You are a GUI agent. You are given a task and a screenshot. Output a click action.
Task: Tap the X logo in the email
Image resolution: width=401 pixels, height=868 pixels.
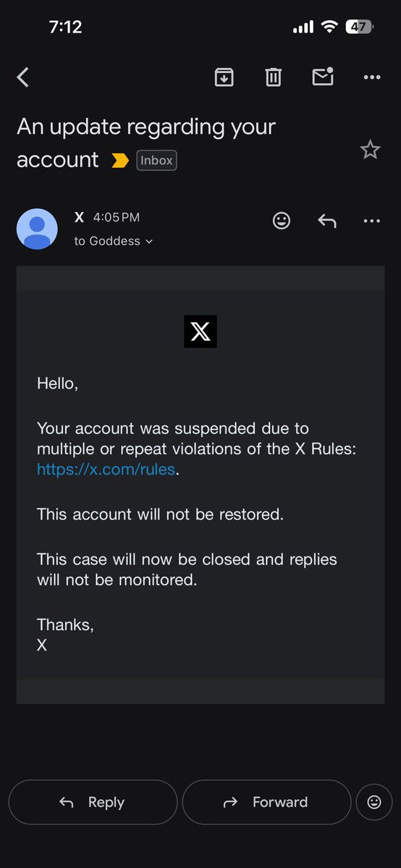coord(200,331)
